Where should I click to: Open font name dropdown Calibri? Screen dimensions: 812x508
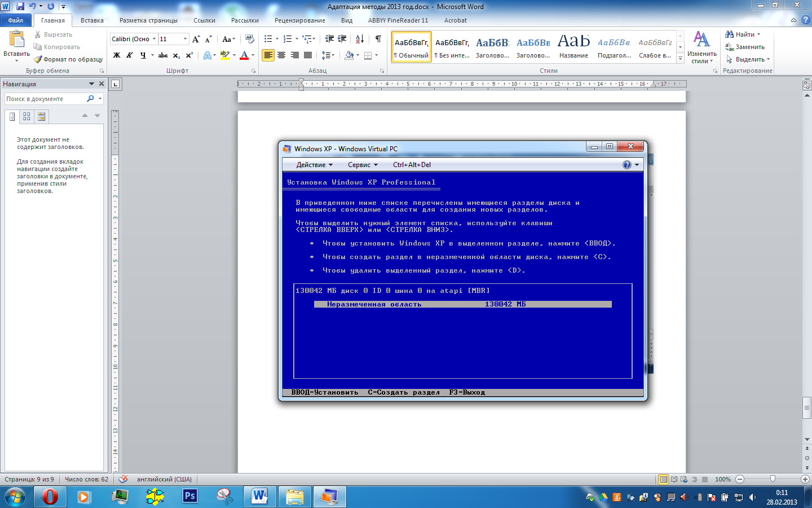pyautogui.click(x=154, y=39)
